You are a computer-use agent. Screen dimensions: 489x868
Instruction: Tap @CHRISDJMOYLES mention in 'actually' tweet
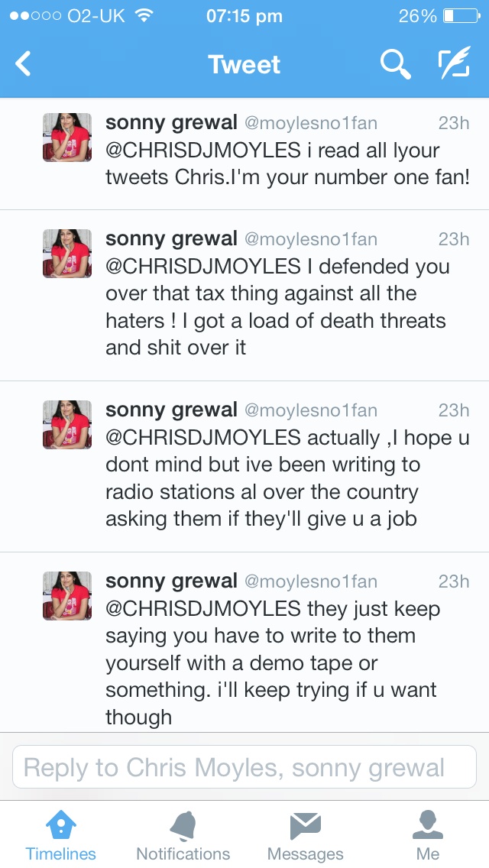pos(203,438)
